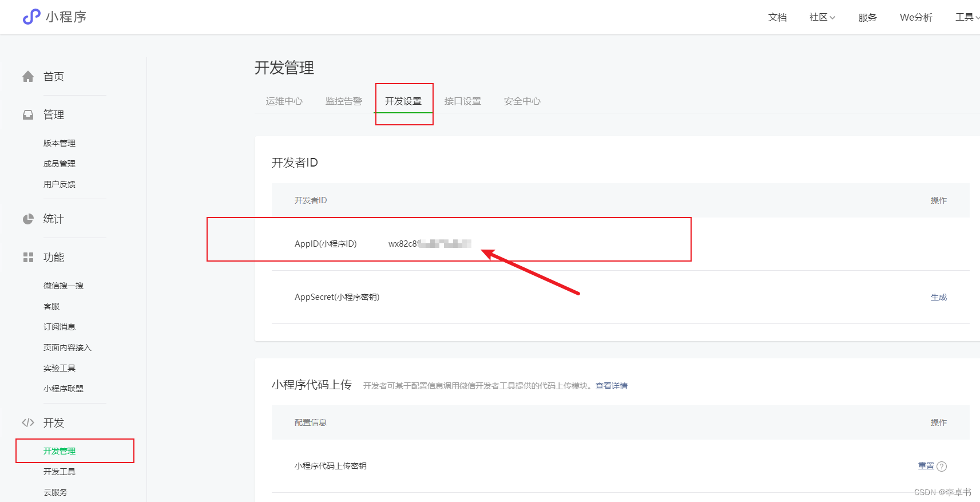Open 云服务 in the sidebar
The width and height of the screenshot is (980, 502).
(55, 492)
